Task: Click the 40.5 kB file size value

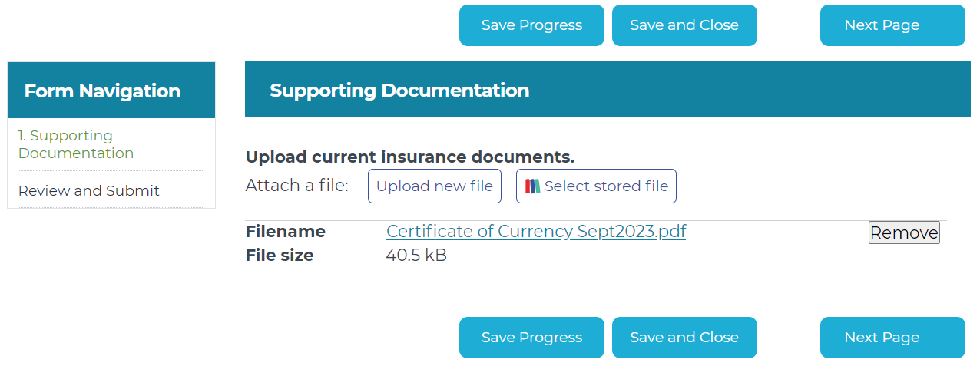Action: [416, 256]
